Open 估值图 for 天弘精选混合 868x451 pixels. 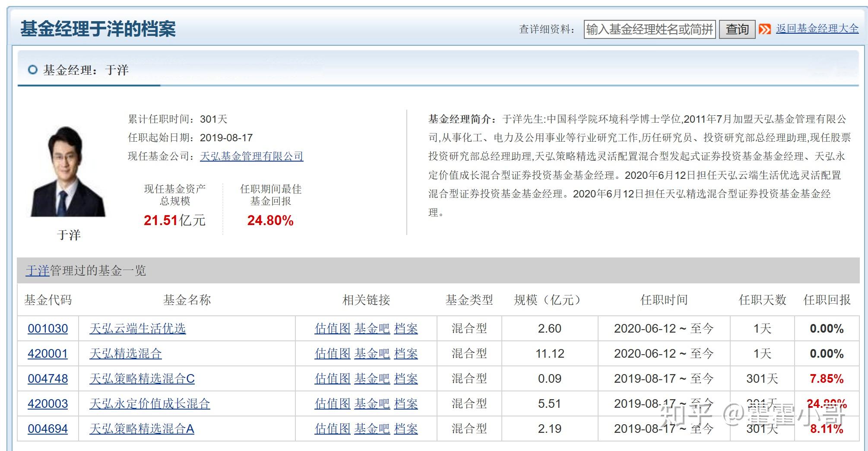[x=333, y=354]
